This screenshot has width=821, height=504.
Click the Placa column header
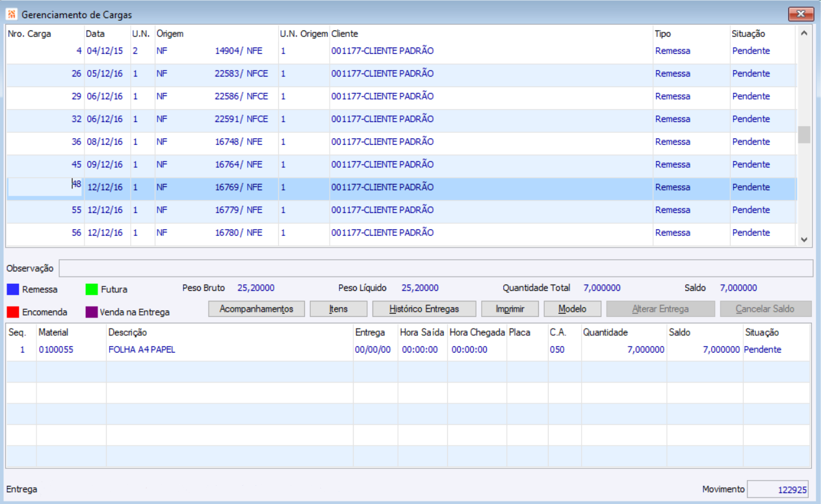pyautogui.click(x=519, y=332)
